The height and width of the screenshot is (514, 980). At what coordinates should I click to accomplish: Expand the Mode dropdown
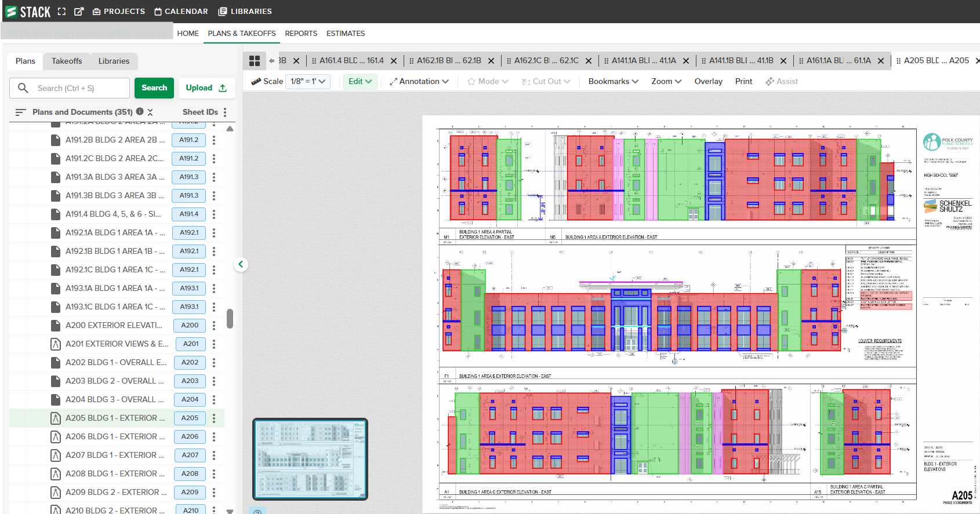pos(488,82)
